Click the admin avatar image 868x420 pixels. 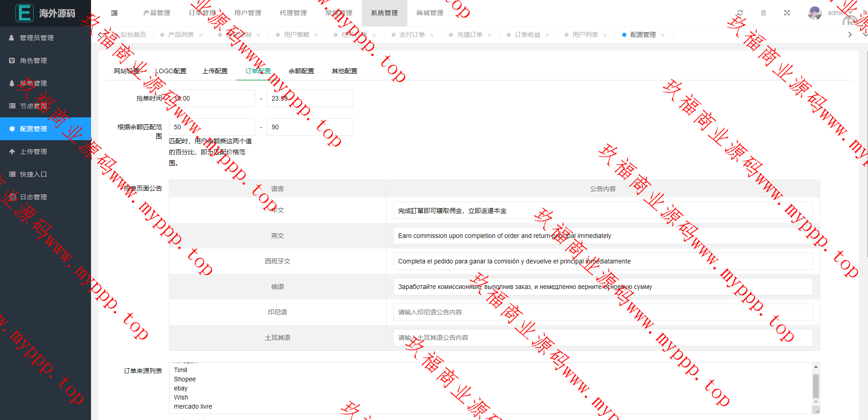tap(815, 13)
